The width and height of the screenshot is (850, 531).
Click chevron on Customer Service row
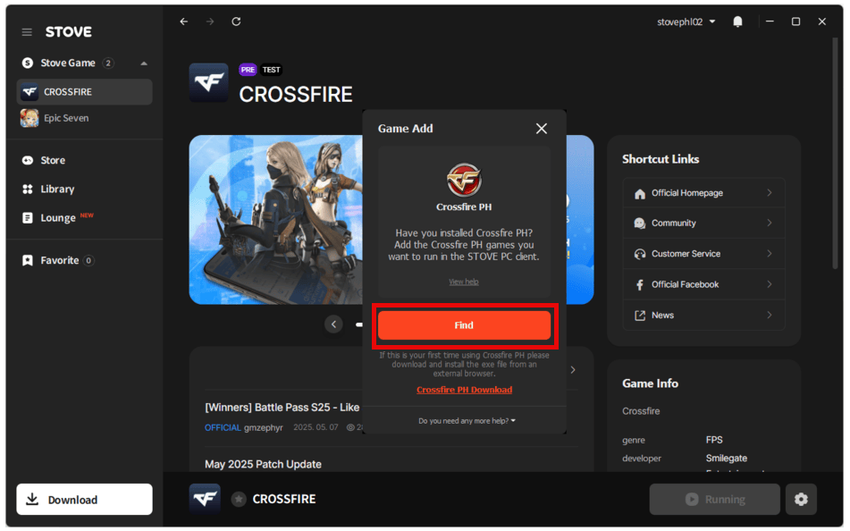[x=769, y=254]
